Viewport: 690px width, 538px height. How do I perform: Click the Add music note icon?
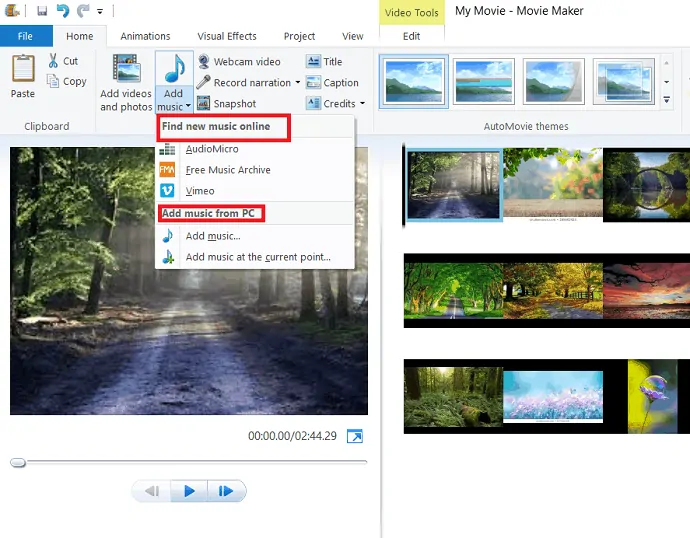click(x=174, y=69)
